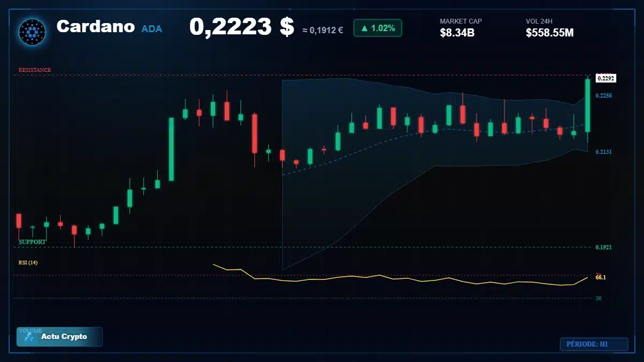The height and width of the screenshot is (362, 644).
Task: Click the Cardano title text
Action: click(x=96, y=26)
